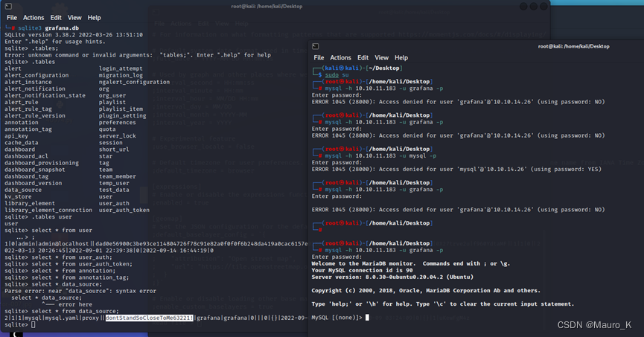This screenshot has width=644, height=337.
Task: Click the last empty sqlite> prompt
Action: pyautogui.click(x=19, y=324)
